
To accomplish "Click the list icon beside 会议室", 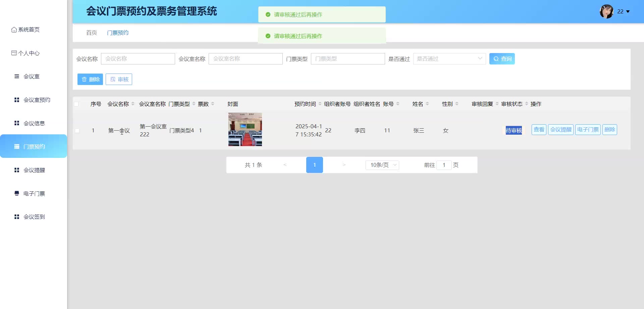I will (17, 77).
